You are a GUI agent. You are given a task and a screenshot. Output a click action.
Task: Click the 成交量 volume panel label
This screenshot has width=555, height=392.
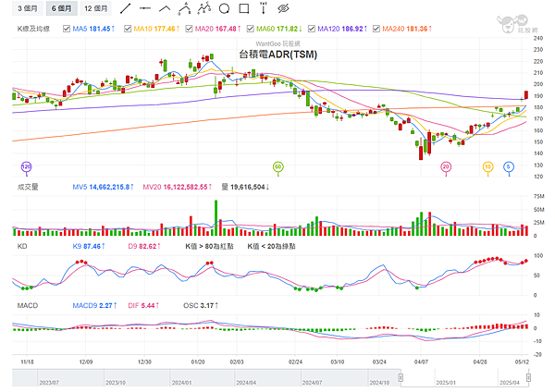pyautogui.click(x=28, y=187)
